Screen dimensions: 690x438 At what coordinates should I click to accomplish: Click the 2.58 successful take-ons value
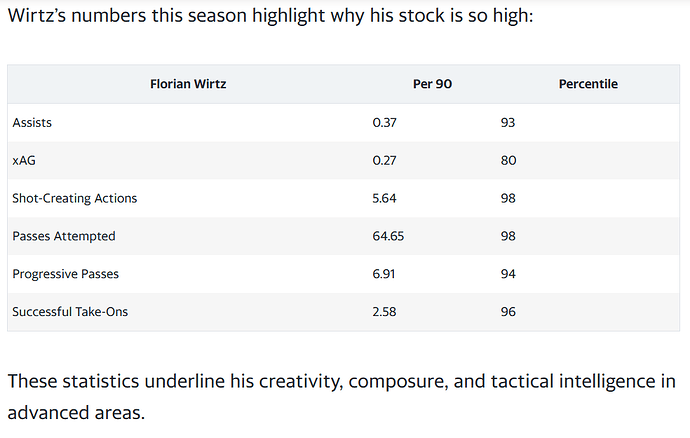click(384, 312)
